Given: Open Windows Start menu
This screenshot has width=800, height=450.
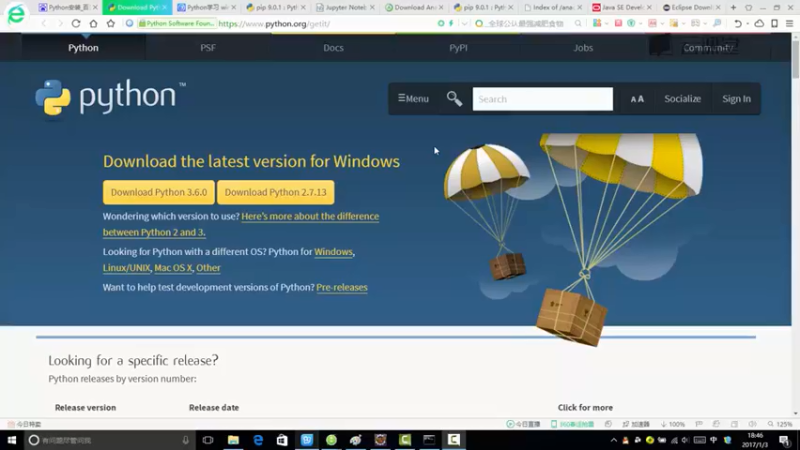Looking at the screenshot, I should point(12,440).
